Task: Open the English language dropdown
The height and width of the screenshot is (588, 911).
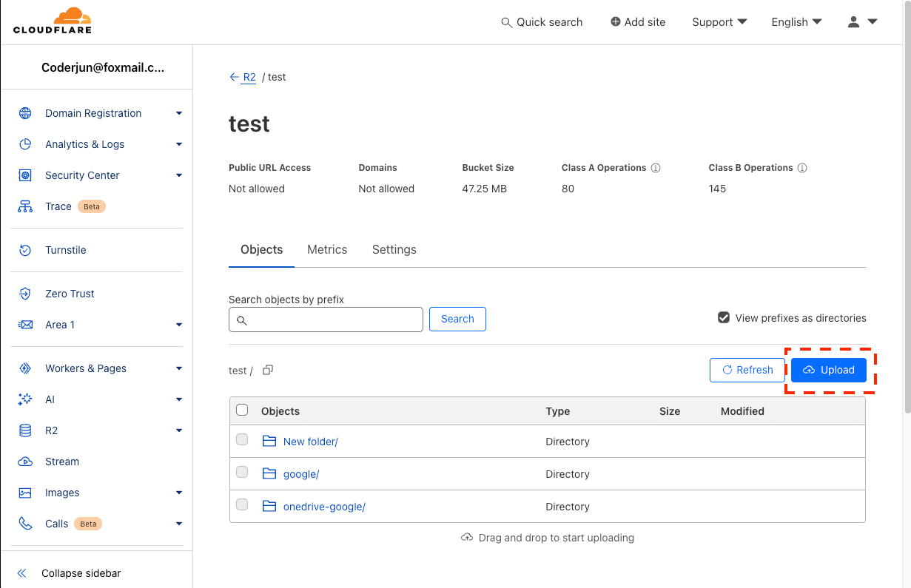Action: tap(796, 22)
